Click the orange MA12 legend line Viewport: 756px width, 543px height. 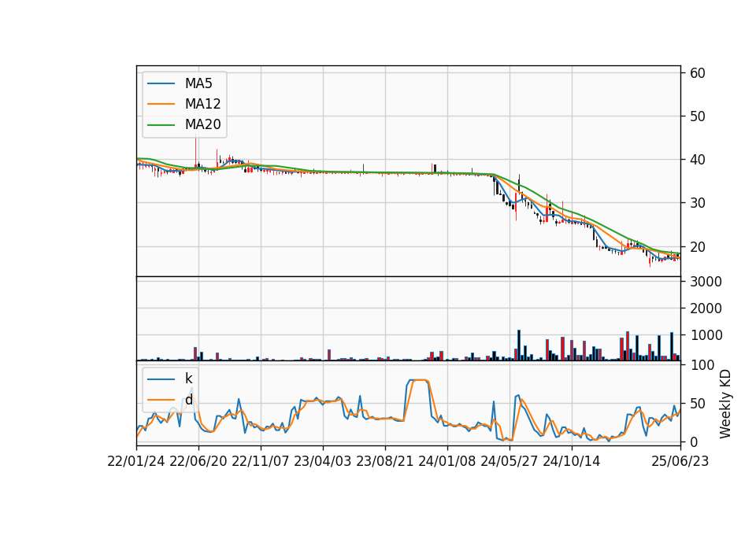pyautogui.click(x=161, y=104)
